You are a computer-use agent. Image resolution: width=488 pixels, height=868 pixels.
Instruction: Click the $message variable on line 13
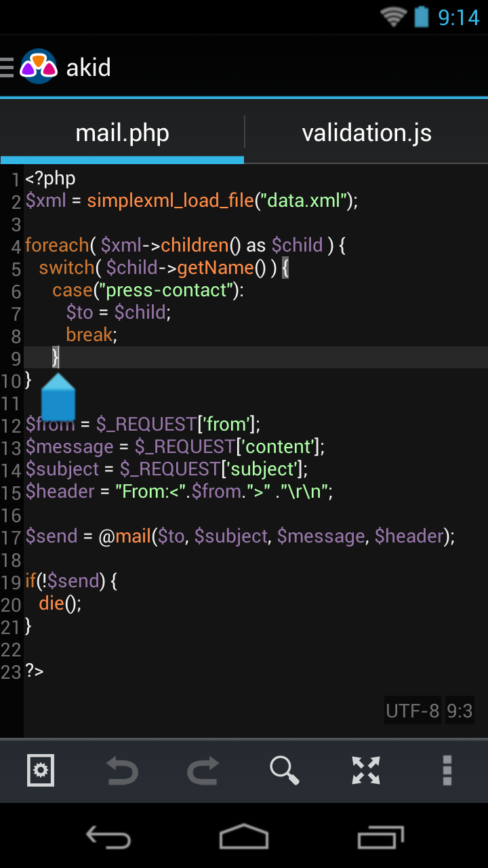tap(70, 447)
